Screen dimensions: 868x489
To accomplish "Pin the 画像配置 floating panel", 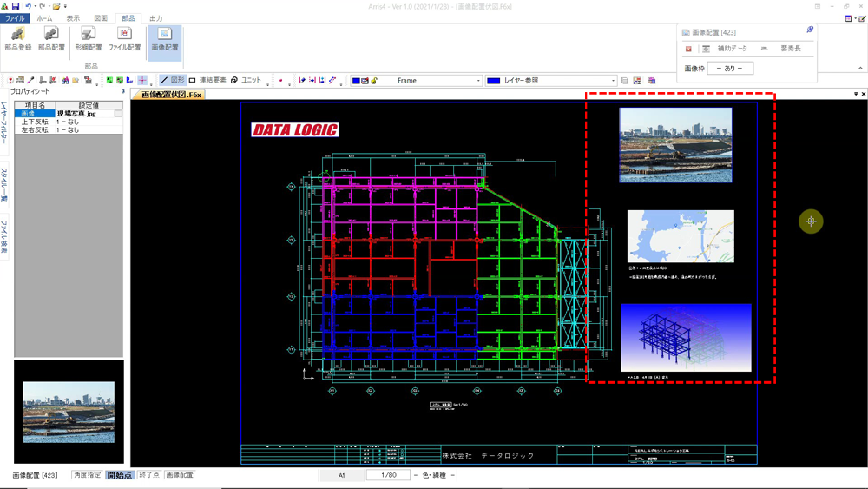I will tap(809, 30).
